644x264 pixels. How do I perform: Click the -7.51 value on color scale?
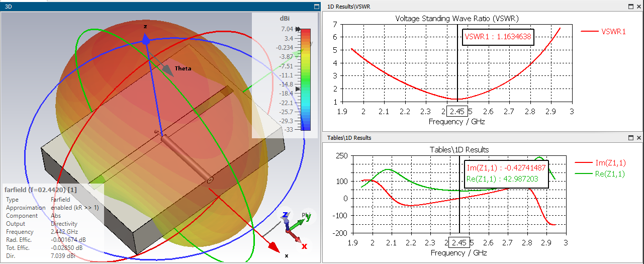(286, 66)
